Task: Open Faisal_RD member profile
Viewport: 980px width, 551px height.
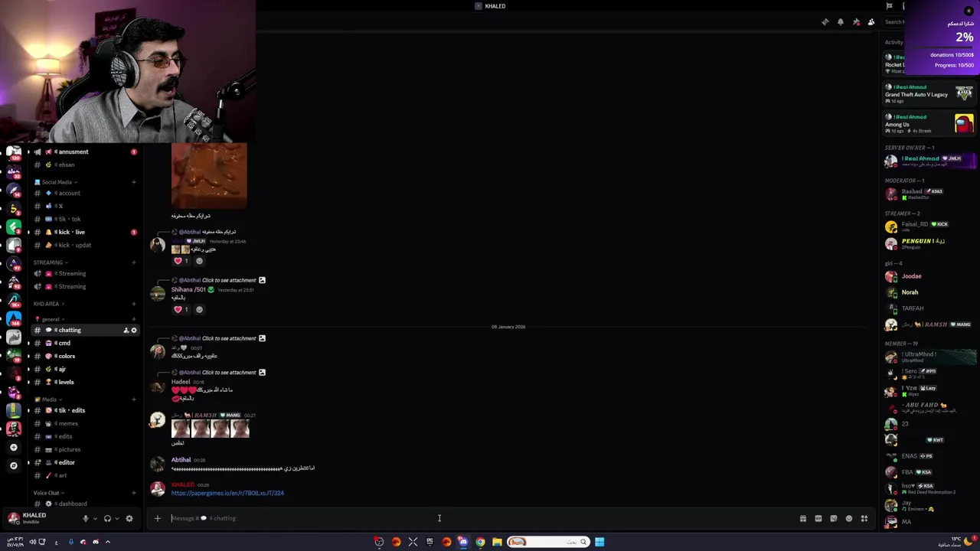Action: click(x=929, y=227)
